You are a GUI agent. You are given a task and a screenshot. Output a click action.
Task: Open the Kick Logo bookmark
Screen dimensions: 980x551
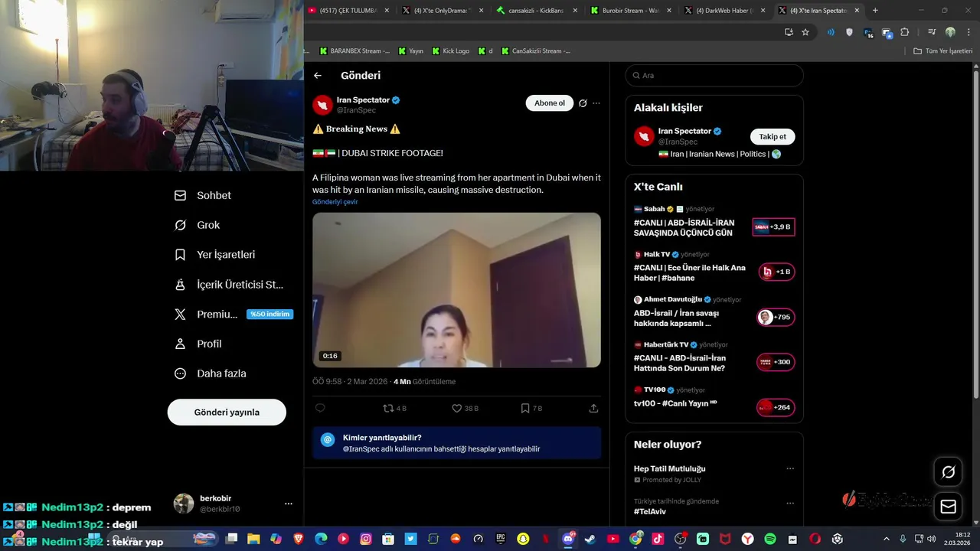pyautogui.click(x=450, y=51)
